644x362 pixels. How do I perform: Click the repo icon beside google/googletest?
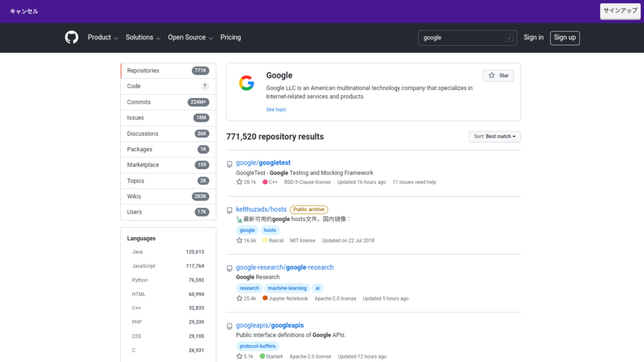[x=230, y=164]
